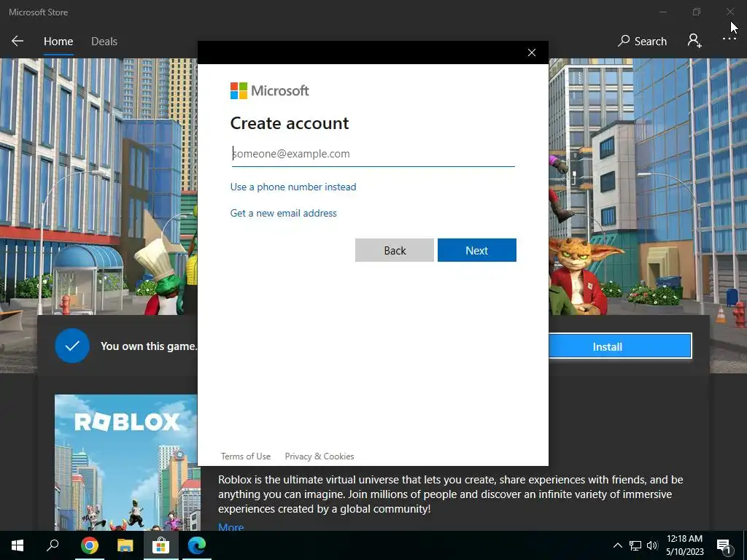
Task: Click the Microsoft logo in dialog
Action: pos(270,90)
